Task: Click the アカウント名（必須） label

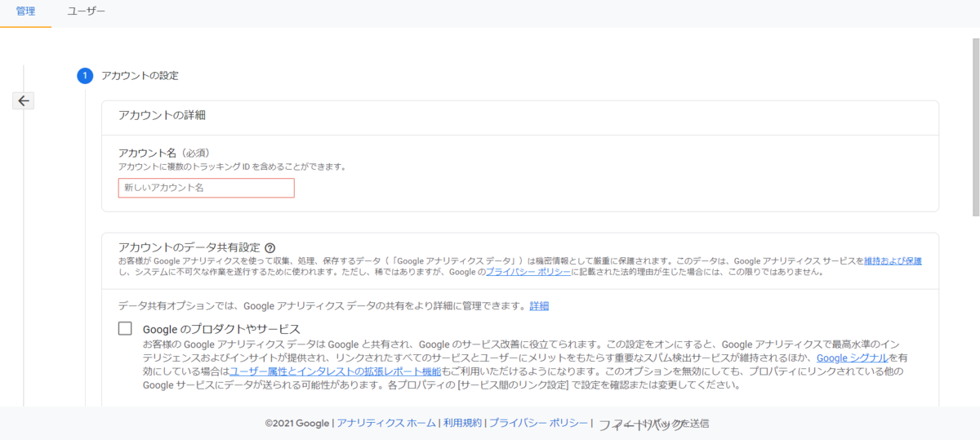Action: click(164, 153)
